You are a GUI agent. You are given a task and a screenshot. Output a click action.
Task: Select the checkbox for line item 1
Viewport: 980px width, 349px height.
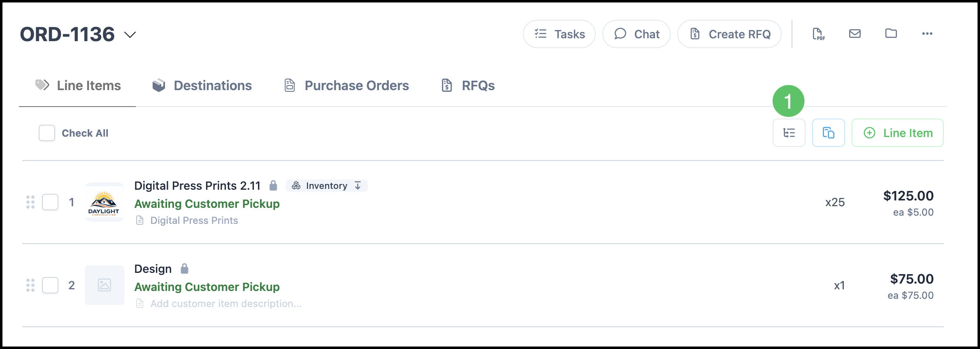[x=50, y=202]
